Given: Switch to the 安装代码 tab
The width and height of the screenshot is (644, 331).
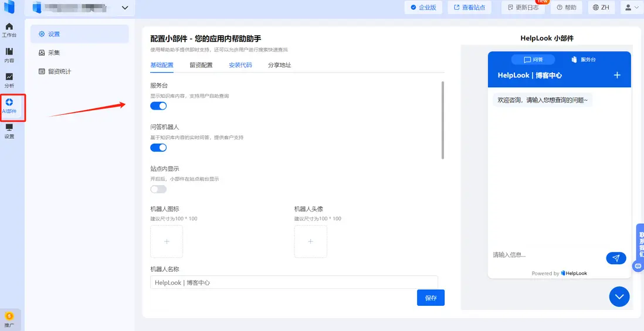Looking at the screenshot, I should tap(240, 65).
